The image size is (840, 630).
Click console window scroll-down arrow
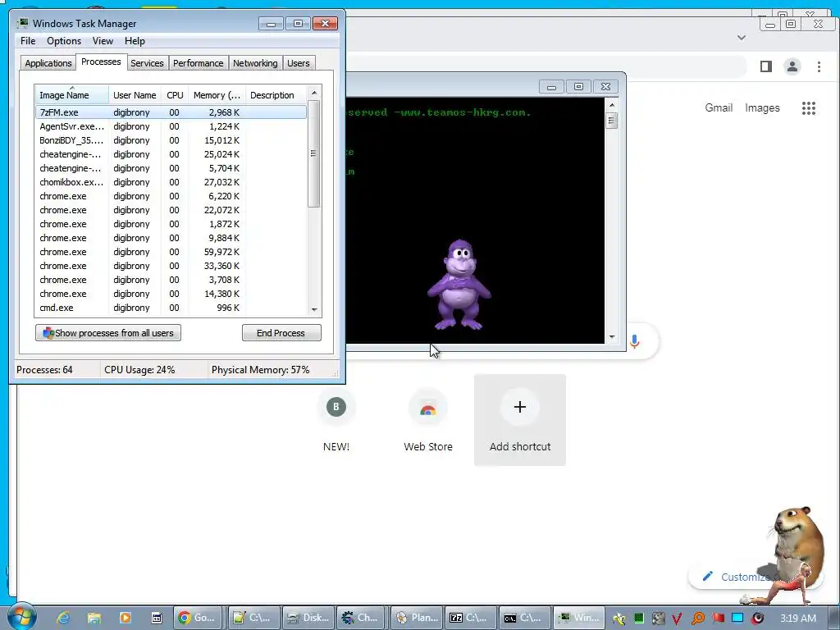[x=612, y=337]
